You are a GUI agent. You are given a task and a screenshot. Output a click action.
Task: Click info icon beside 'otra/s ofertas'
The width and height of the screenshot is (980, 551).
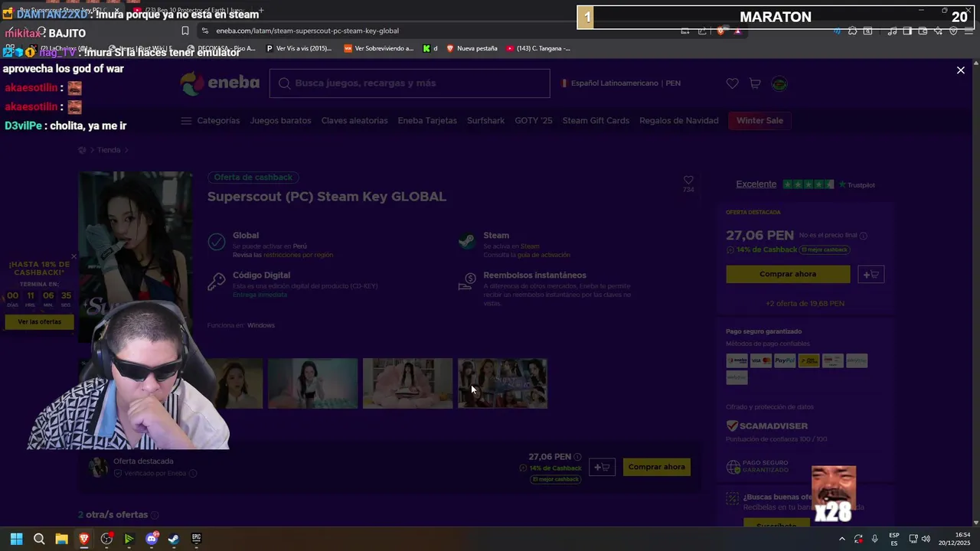coord(155,515)
